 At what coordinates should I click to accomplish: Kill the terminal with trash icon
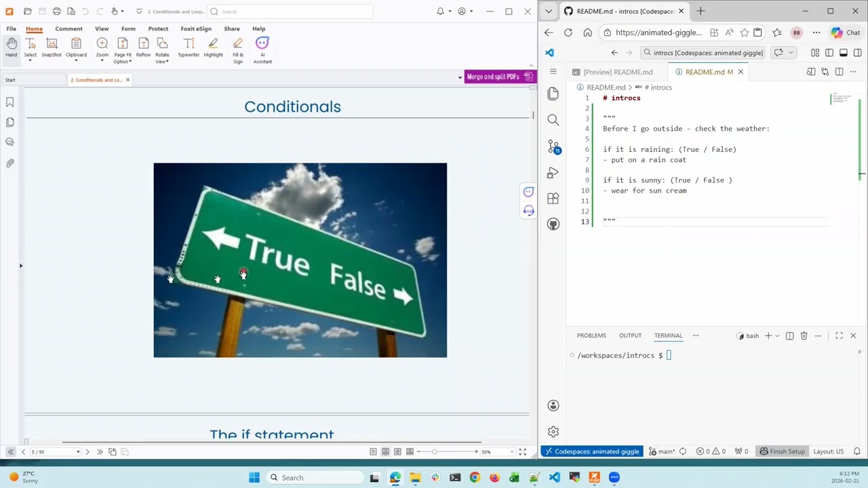tap(804, 335)
